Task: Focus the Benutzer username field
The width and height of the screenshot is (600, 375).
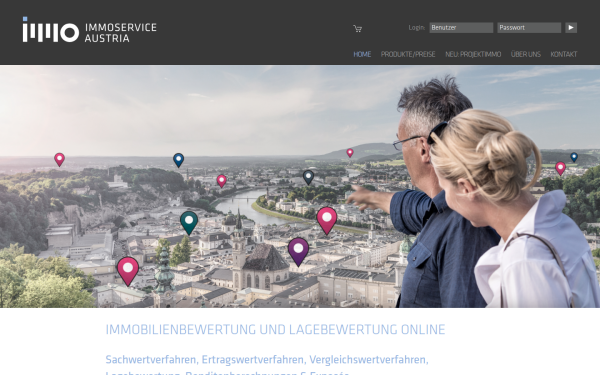Action: (461, 28)
